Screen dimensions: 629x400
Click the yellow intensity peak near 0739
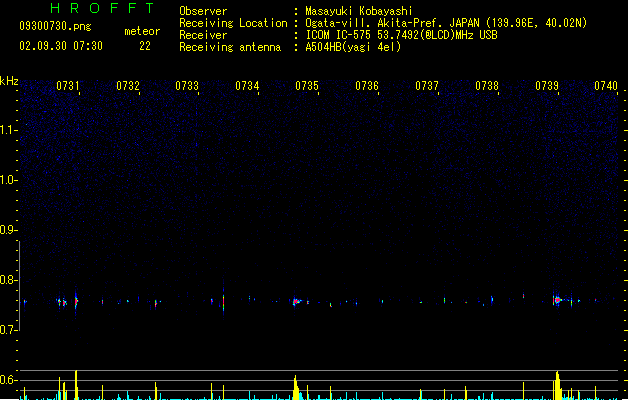click(557, 386)
